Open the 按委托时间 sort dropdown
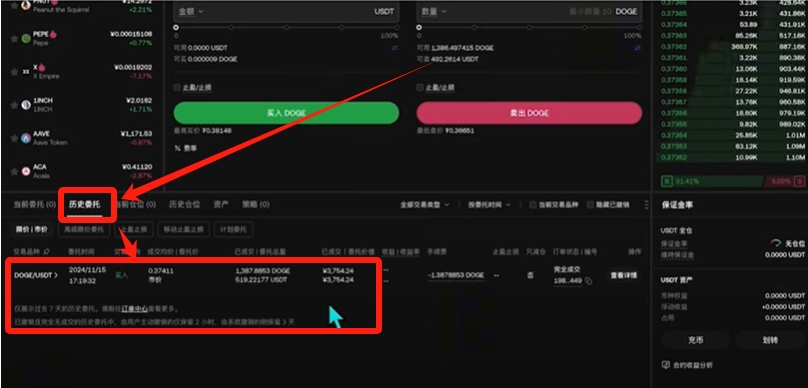The image size is (808, 388). tap(489, 205)
